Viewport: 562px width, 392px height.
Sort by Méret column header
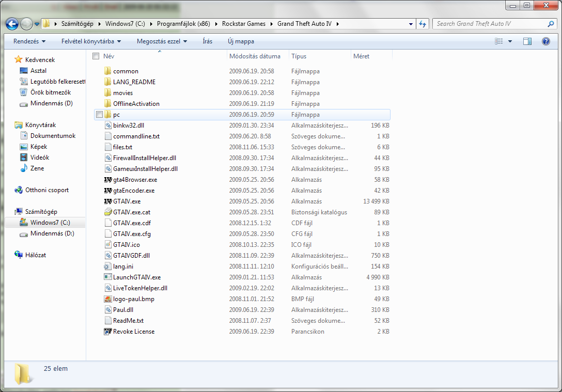point(361,56)
